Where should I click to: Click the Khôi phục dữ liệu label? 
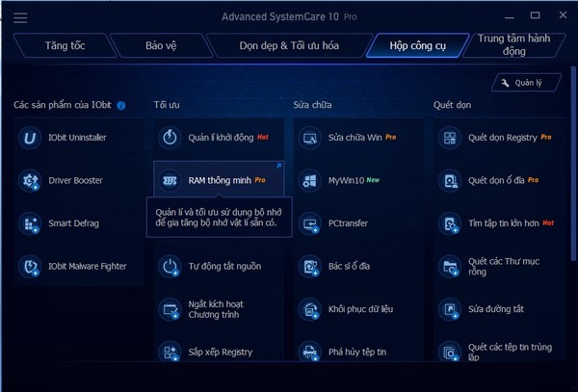[360, 309]
